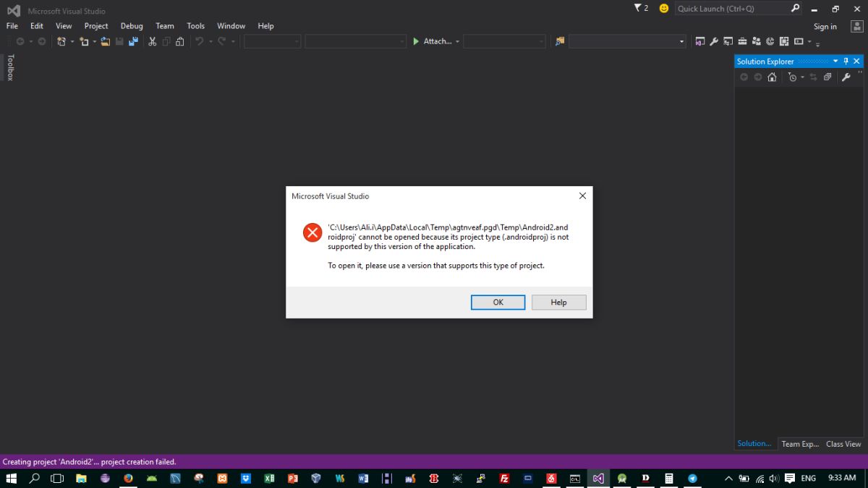The height and width of the screenshot is (488, 868).
Task: Open the New Project icon's dropdown arrow
Action: [x=72, y=41]
